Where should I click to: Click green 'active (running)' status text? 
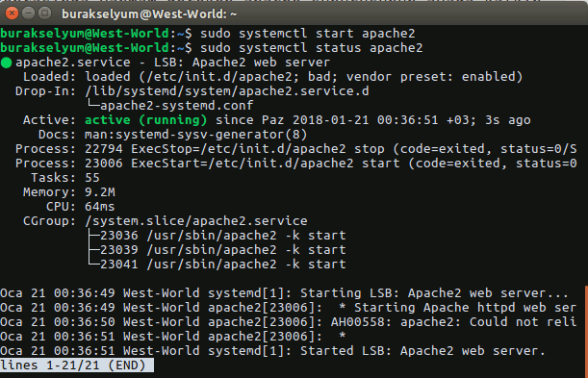click(146, 120)
